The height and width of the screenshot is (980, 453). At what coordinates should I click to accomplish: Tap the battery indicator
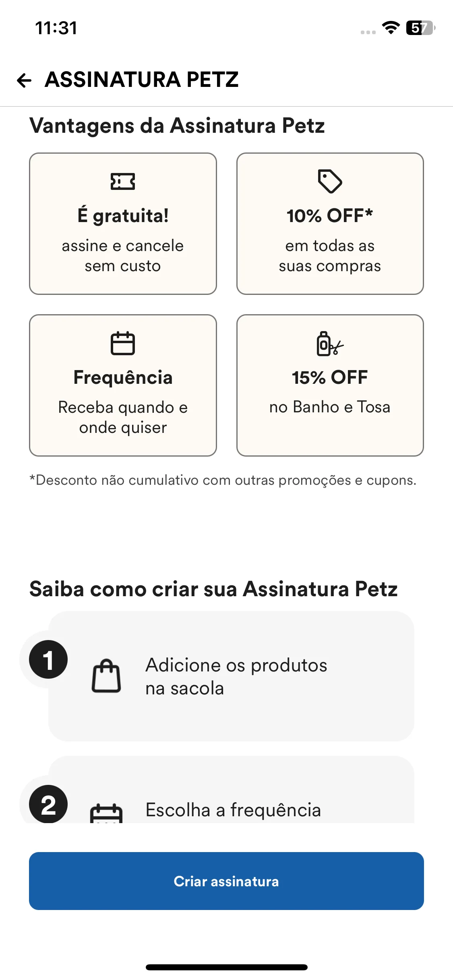[421, 28]
